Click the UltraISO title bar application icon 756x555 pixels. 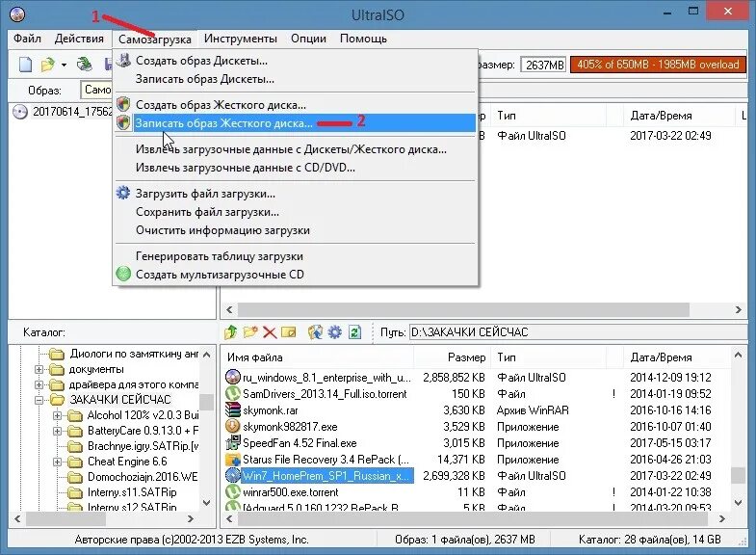pos(17,14)
